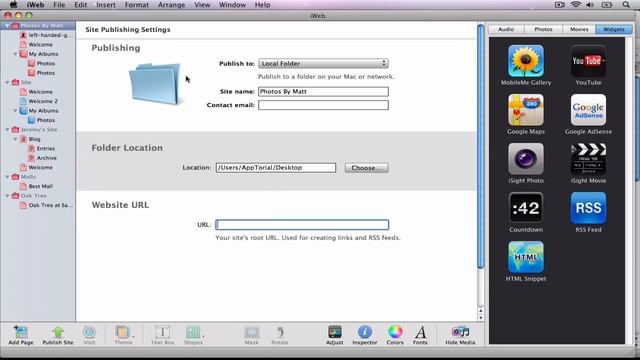The image size is (640, 360).
Task: Open the View menu
Action: 202,5
